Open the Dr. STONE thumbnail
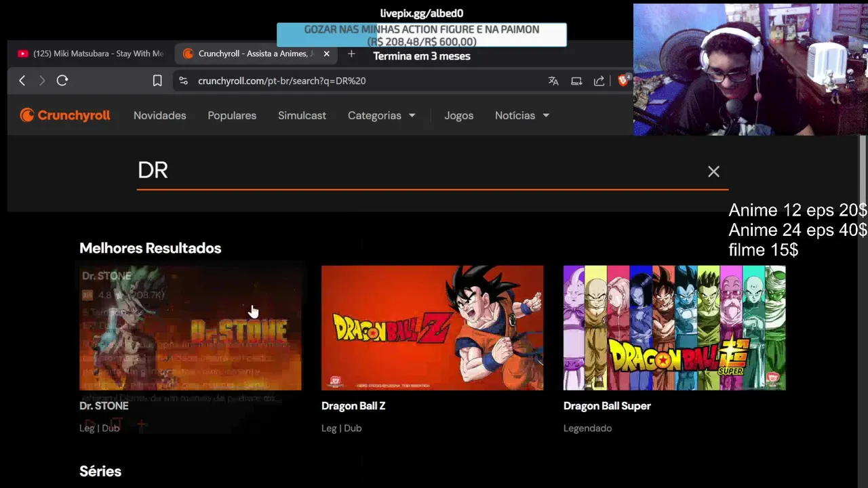This screenshot has height=488, width=868. (x=191, y=328)
